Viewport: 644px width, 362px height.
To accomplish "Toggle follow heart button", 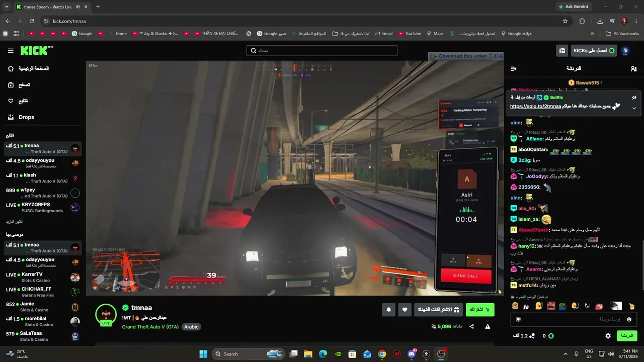I will point(405,310).
